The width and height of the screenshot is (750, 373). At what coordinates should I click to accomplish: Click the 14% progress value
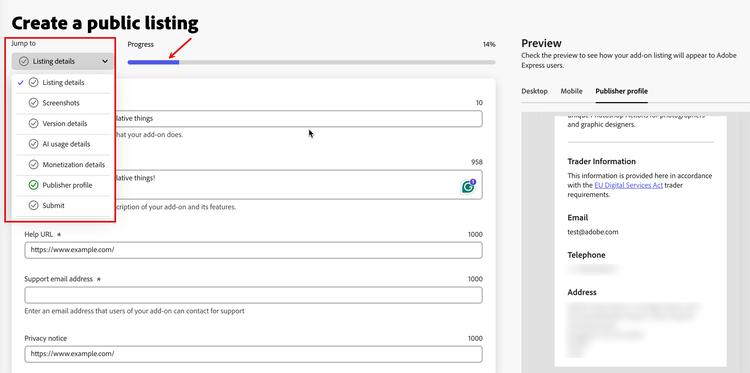click(x=489, y=44)
